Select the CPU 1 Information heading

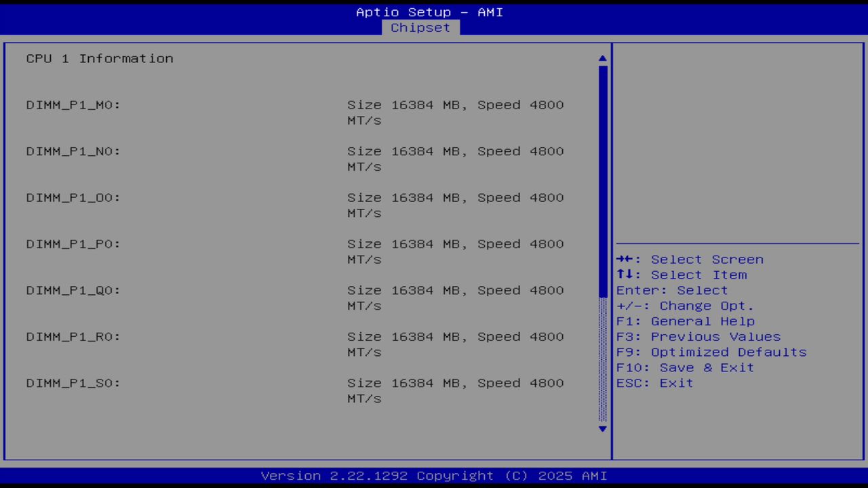click(x=100, y=58)
